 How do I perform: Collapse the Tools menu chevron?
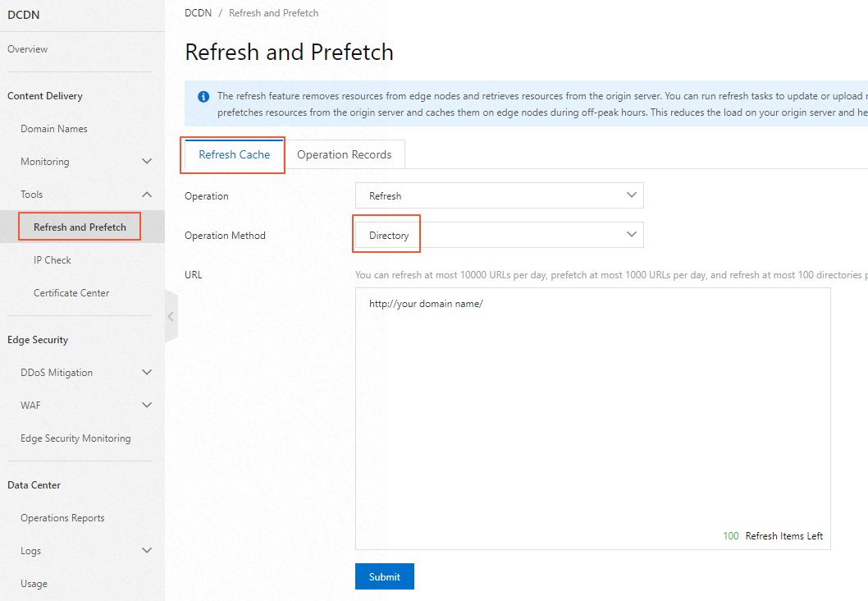(x=147, y=195)
